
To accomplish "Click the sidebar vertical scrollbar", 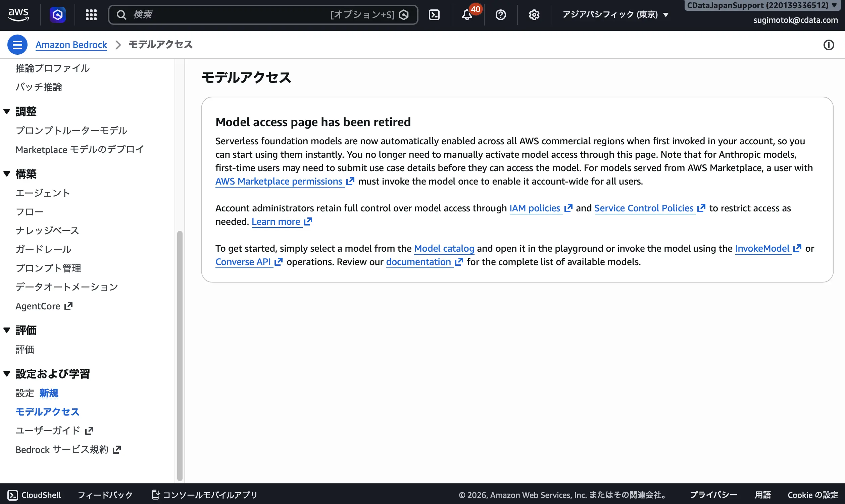I will click(180, 356).
